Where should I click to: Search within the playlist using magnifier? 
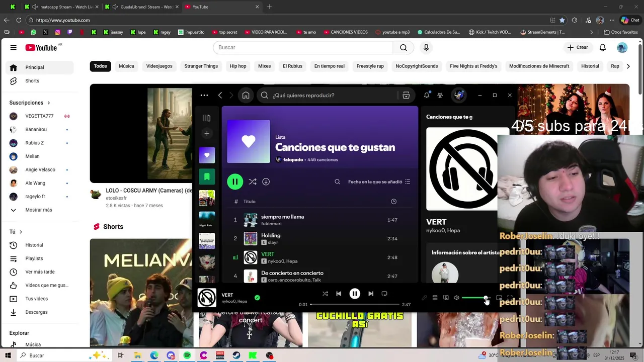[x=338, y=182]
